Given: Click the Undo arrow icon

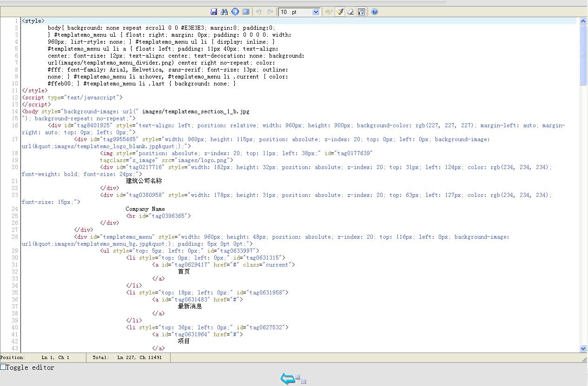Looking at the screenshot, I should point(259,12).
